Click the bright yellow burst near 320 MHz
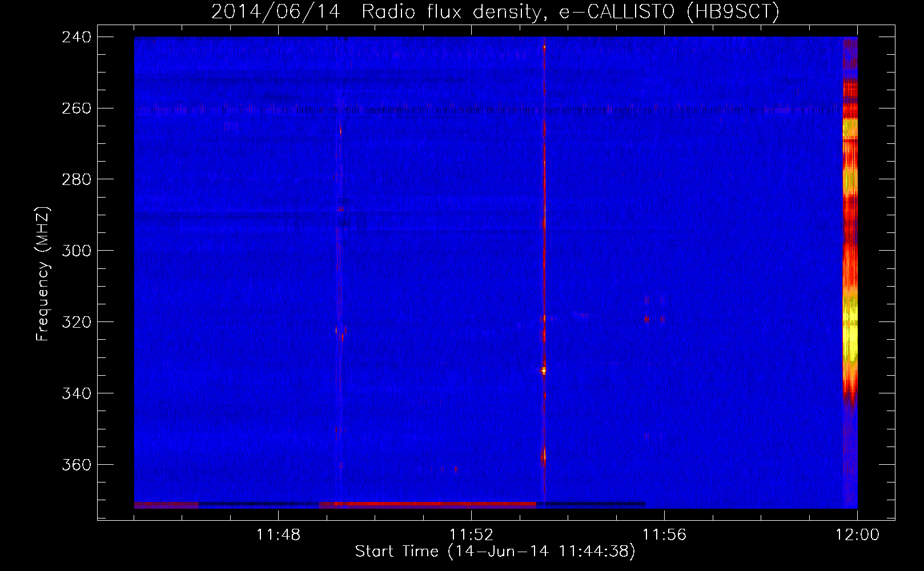 click(x=850, y=334)
